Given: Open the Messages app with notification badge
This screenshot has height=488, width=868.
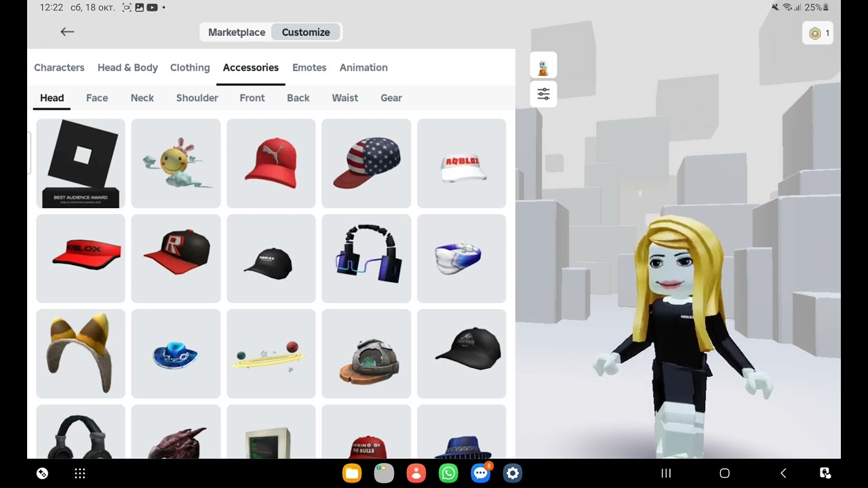Looking at the screenshot, I should (481, 473).
